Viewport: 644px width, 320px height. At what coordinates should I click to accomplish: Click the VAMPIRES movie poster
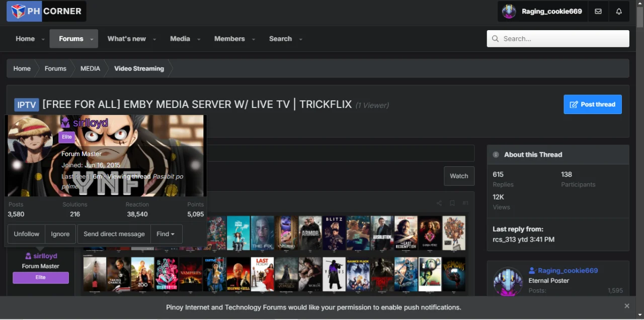[x=191, y=274]
